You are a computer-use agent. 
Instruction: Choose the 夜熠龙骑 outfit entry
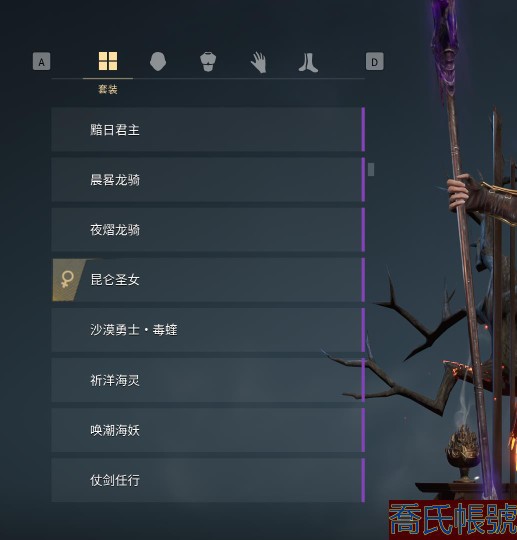tap(208, 230)
